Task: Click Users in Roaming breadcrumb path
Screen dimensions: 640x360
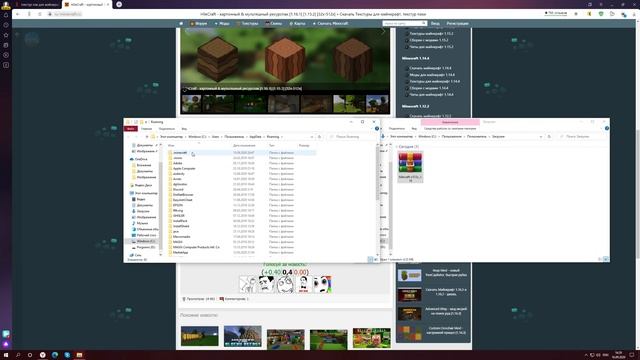Action: (215, 137)
